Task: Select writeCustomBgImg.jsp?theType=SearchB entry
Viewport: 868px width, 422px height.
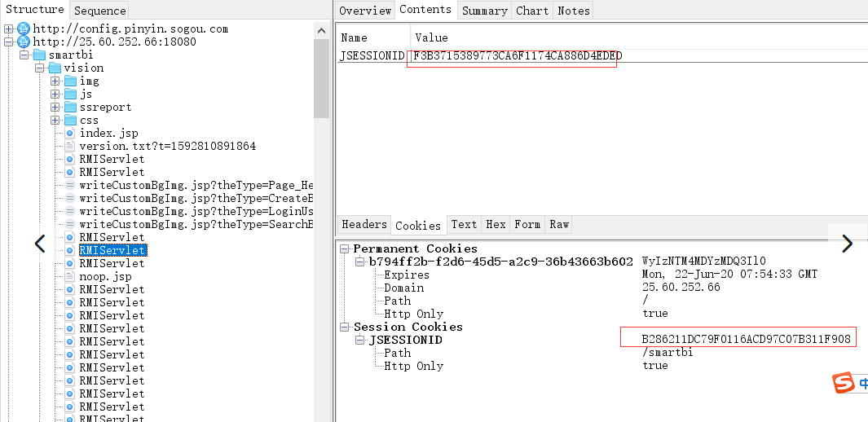Action: 196,224
